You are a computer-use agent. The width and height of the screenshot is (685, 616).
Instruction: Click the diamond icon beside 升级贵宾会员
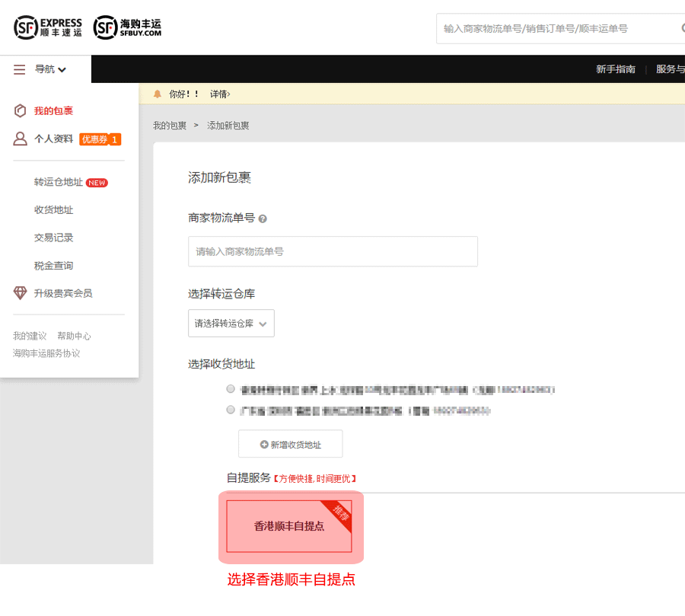(x=21, y=293)
